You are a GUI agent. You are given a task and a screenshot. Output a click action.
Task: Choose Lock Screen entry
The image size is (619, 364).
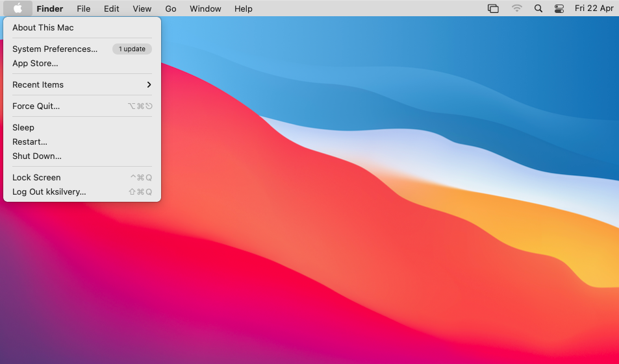coord(82,178)
